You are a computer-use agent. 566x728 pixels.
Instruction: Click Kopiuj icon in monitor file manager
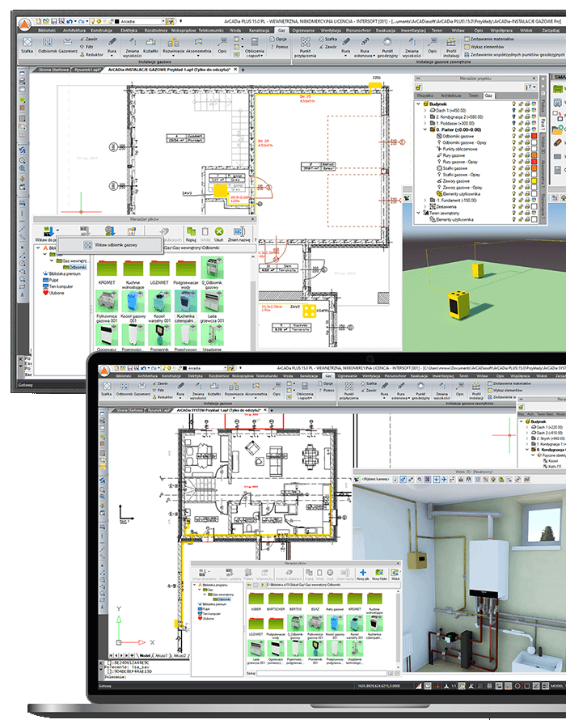191,235
